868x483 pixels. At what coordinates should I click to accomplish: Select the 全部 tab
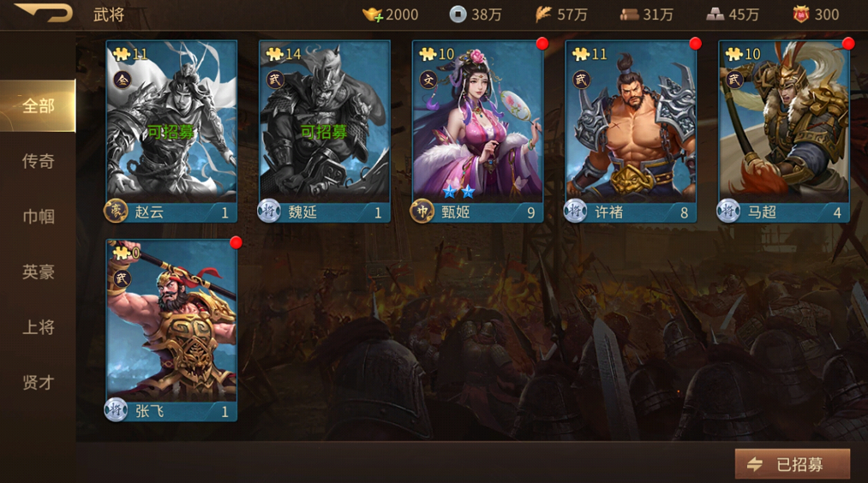[x=38, y=105]
